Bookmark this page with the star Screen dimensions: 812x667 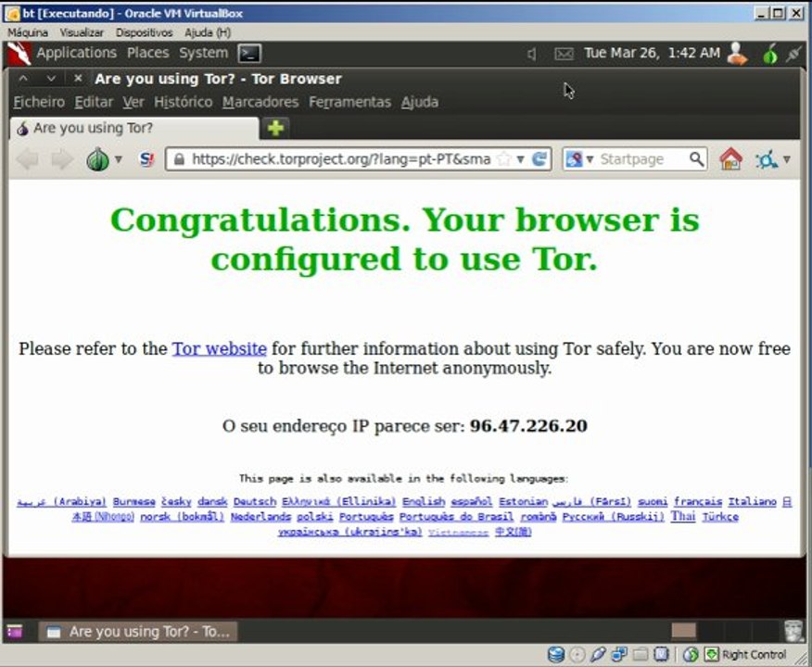503,158
